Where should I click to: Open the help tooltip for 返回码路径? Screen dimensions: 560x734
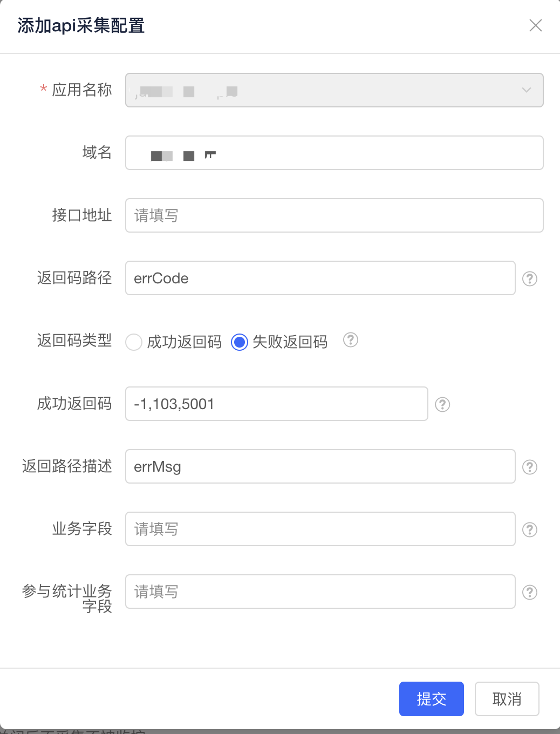[x=530, y=278]
